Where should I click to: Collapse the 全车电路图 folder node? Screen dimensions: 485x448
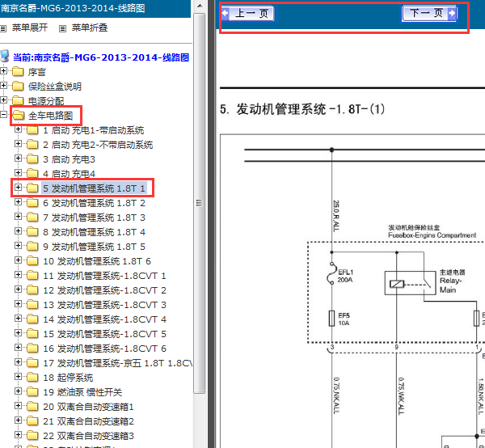pos(3,115)
